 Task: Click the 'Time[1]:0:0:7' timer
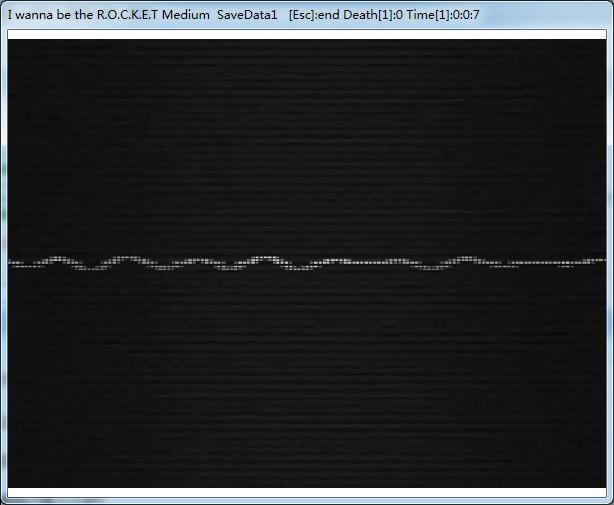click(x=442, y=15)
